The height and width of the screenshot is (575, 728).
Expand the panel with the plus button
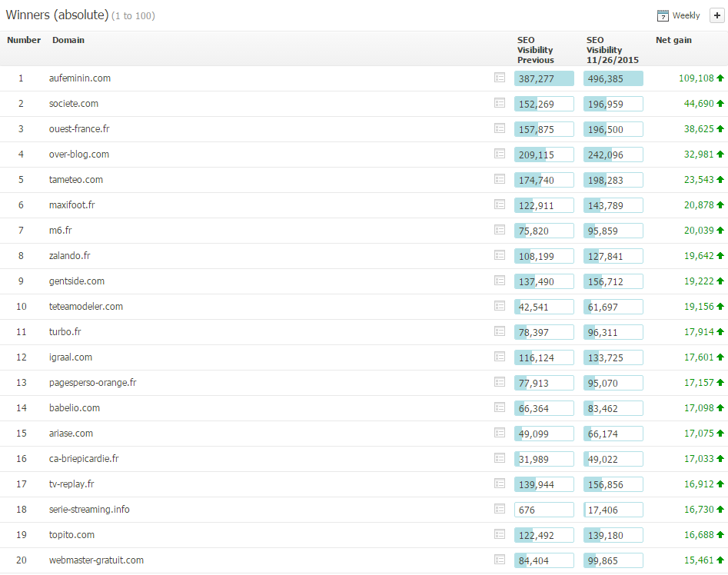tap(717, 15)
